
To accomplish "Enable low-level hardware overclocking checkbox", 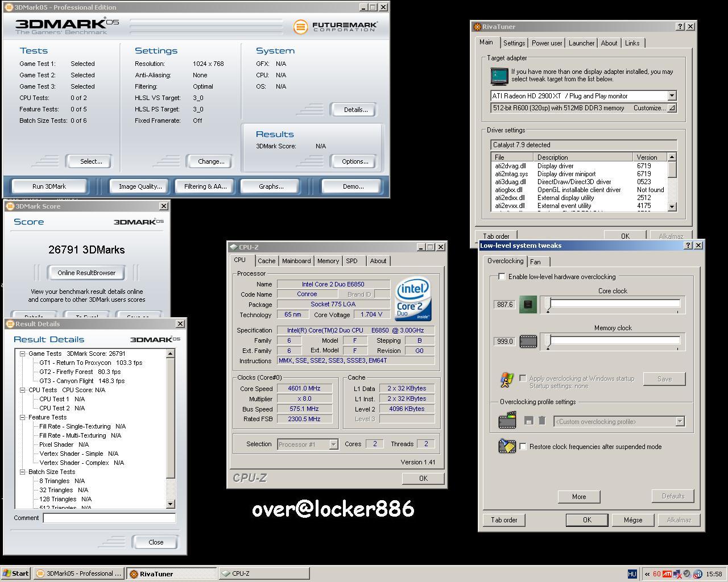I will point(502,277).
